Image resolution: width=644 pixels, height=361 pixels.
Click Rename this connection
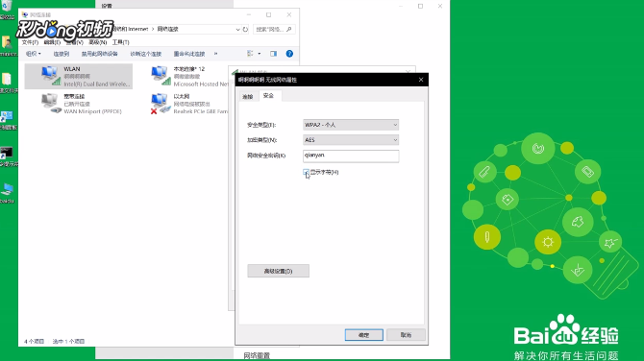189,54
